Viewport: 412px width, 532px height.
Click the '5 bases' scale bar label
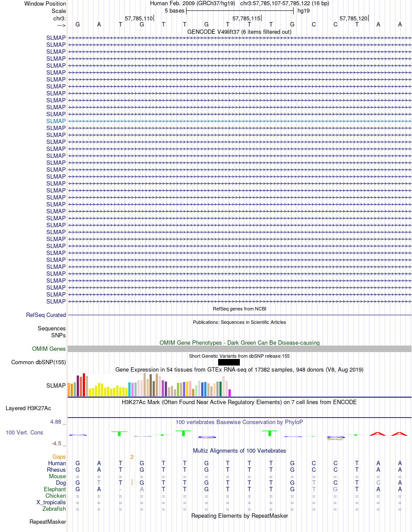[174, 10]
